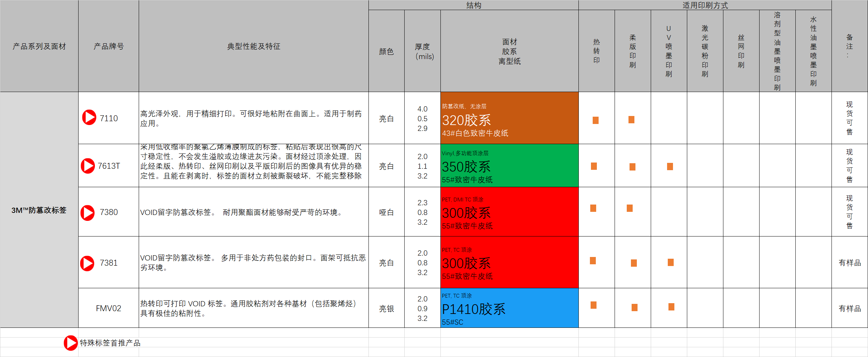
Task: Click the 7110 热转印 orange marker
Action: point(595,120)
